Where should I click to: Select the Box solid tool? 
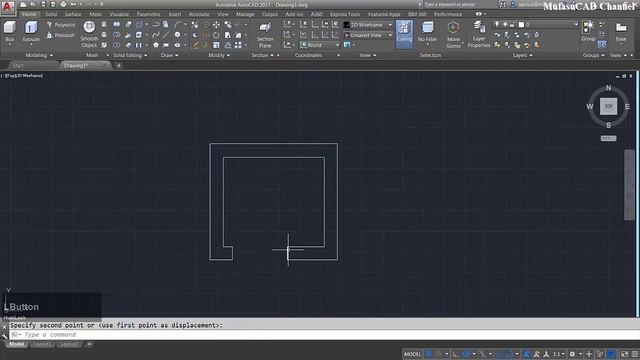(x=9, y=31)
